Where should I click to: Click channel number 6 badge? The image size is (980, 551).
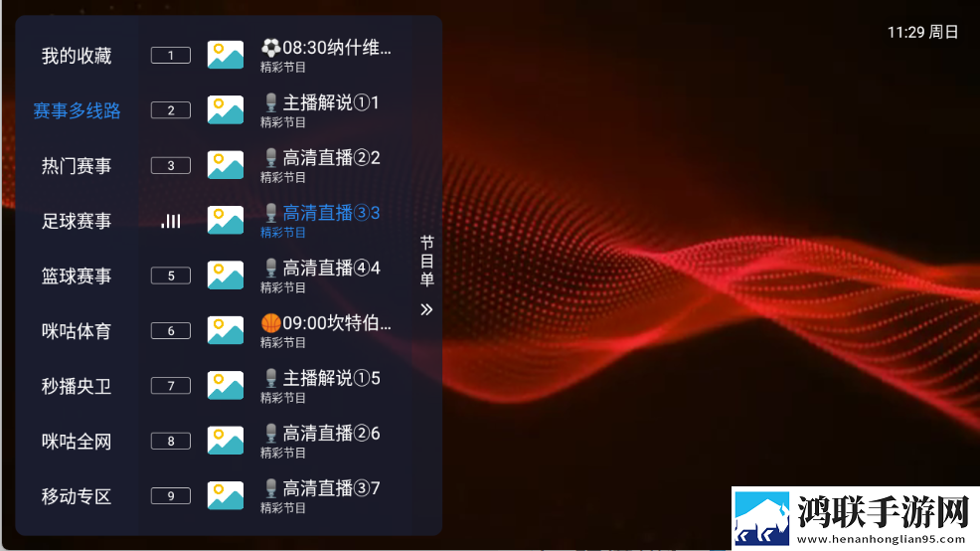point(171,330)
